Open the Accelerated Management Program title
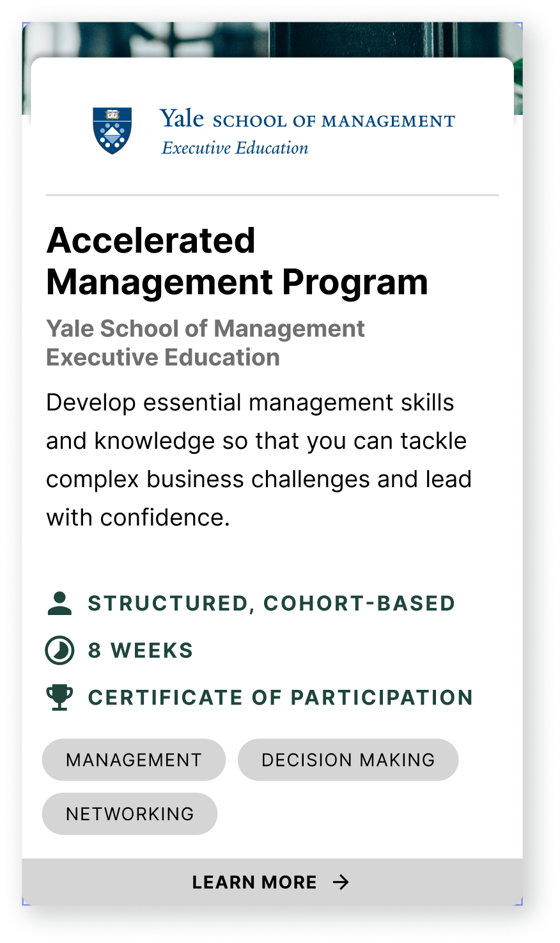This screenshot has width=560, height=943. [237, 261]
